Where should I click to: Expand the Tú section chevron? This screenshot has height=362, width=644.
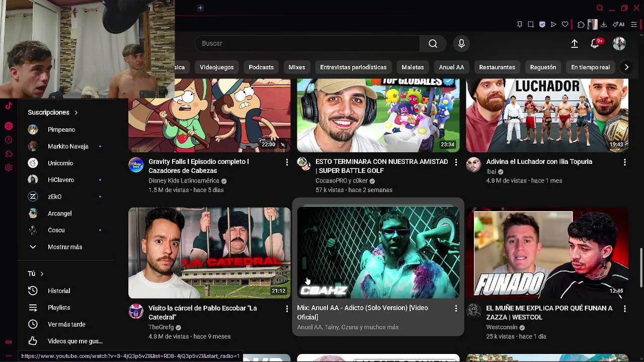(x=42, y=274)
